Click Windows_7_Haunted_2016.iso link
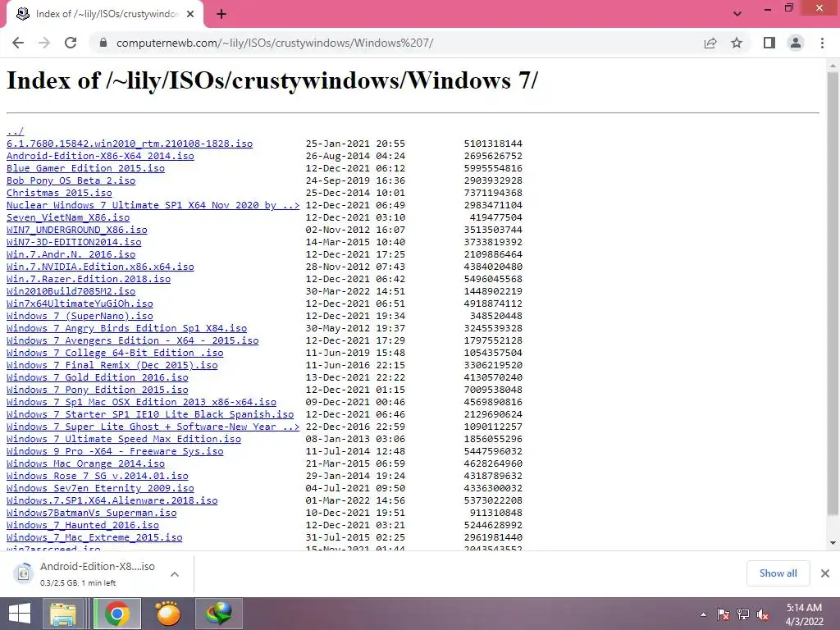 (x=83, y=526)
